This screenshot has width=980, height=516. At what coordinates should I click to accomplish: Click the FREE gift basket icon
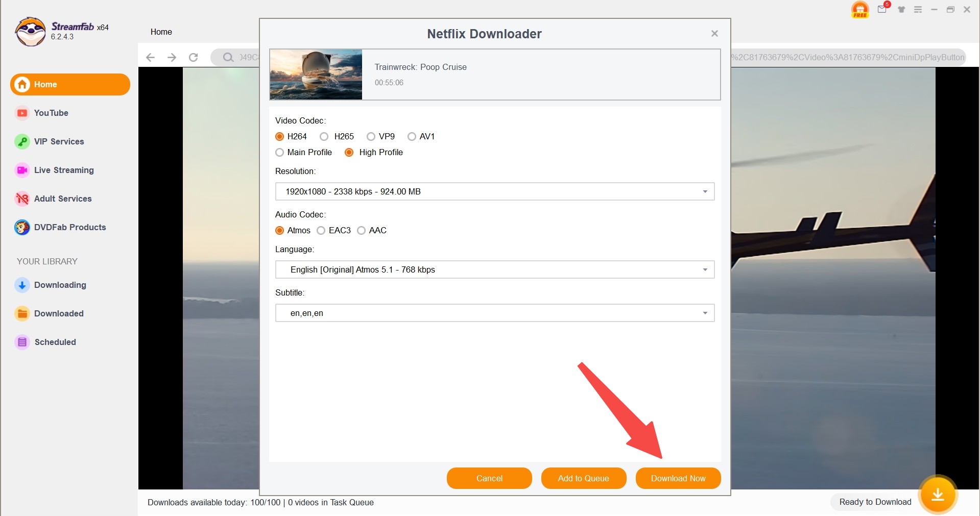point(860,9)
